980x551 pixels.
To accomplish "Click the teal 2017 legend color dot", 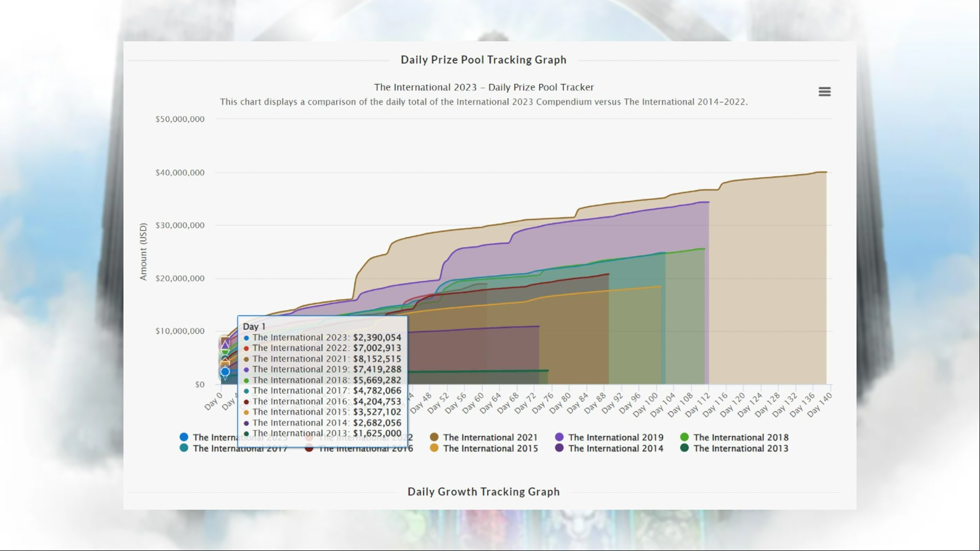I will coord(184,448).
